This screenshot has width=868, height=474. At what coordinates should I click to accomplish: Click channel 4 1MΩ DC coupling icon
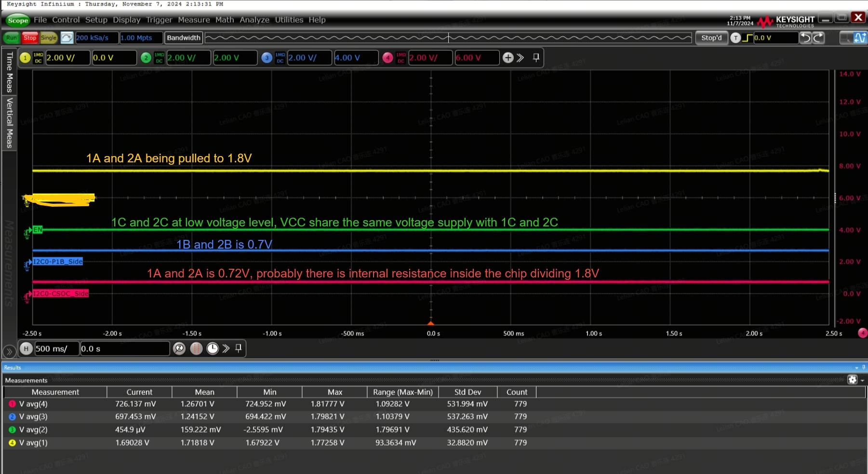(401, 58)
